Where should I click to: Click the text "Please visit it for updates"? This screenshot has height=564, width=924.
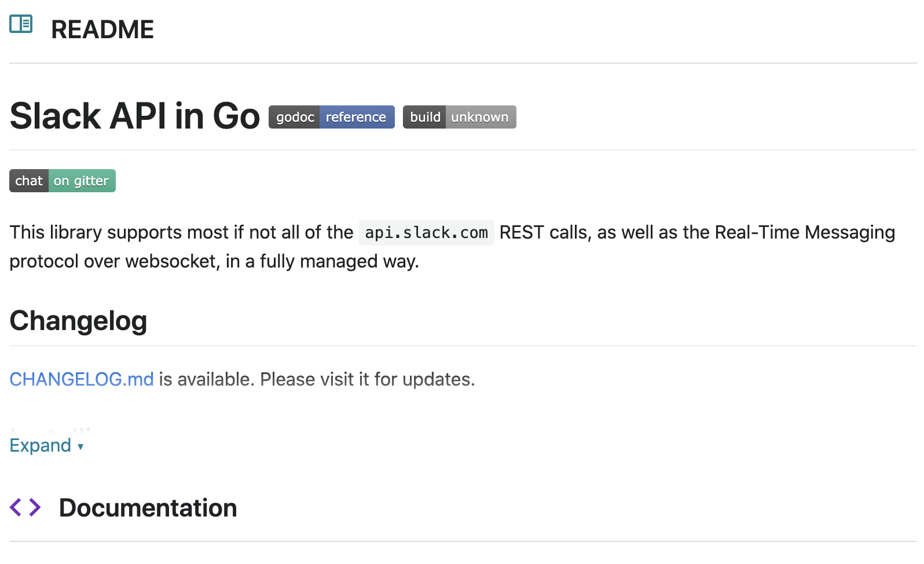point(367,379)
